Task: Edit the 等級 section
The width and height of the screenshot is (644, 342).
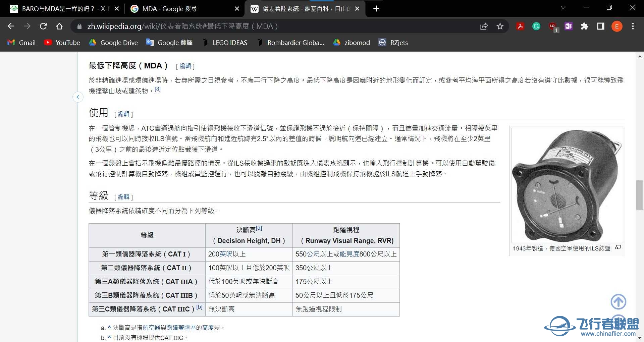Action: (x=123, y=197)
